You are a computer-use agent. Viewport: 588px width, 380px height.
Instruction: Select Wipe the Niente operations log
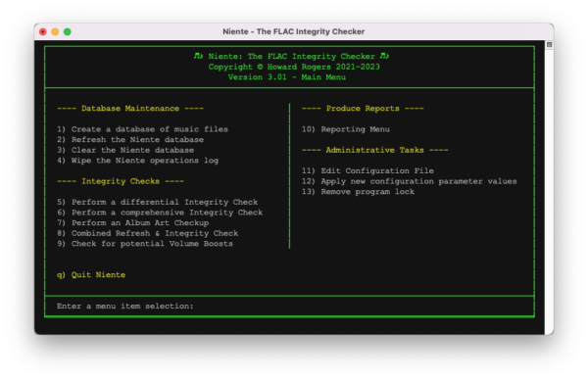click(x=137, y=161)
